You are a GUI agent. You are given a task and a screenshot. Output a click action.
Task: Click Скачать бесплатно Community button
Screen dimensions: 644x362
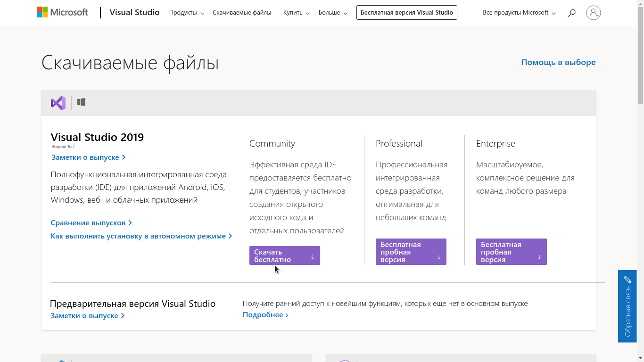tap(285, 255)
